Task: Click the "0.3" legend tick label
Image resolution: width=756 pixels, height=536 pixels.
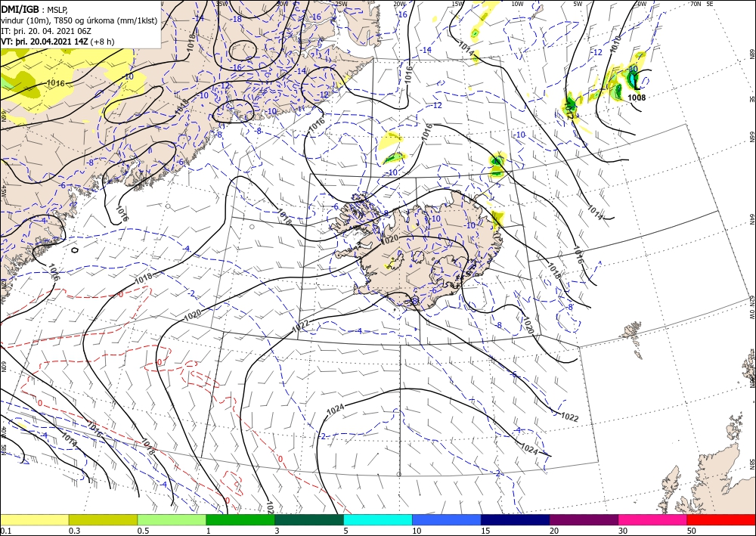Action: point(74,531)
